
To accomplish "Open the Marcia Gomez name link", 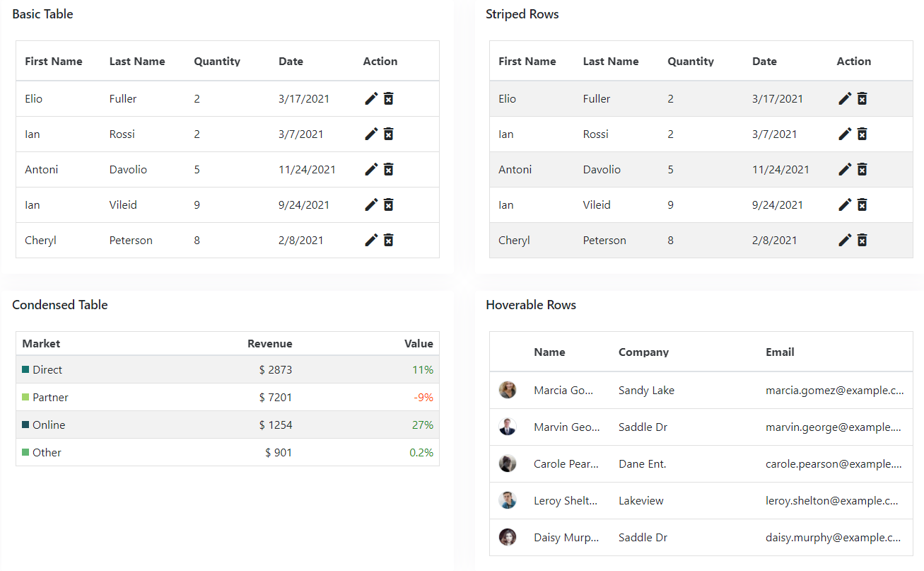I will 566,390.
